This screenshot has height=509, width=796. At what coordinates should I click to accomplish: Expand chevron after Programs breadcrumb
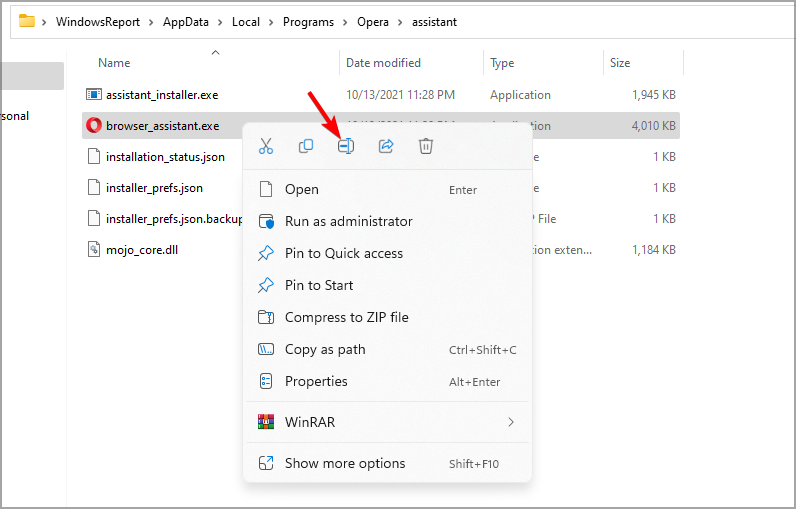tap(345, 22)
